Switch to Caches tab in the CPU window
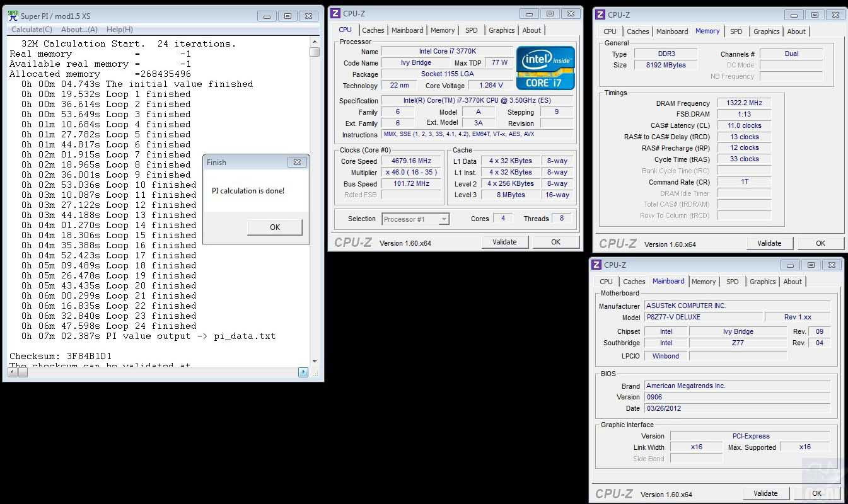The image size is (848, 504). [x=373, y=30]
